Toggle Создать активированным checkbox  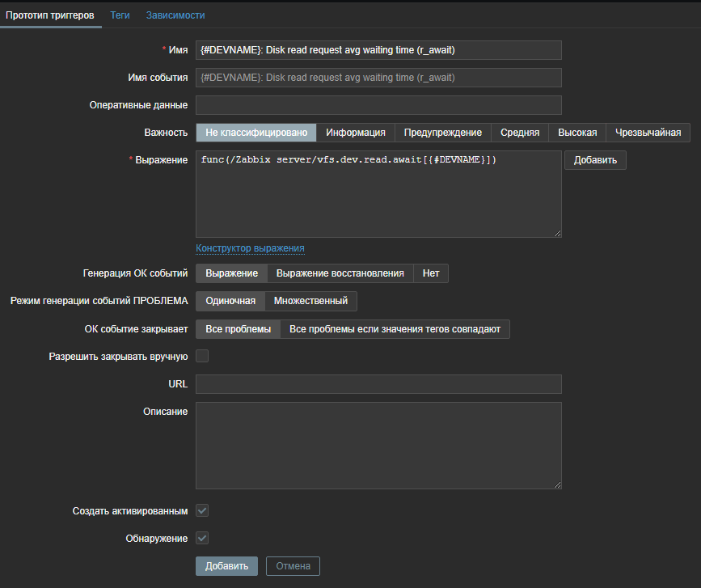202,511
